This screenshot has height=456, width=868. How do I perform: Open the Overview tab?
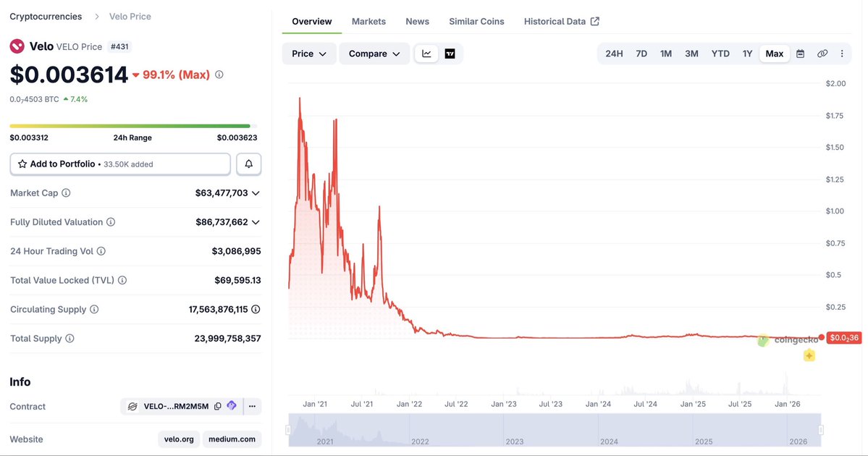click(312, 22)
